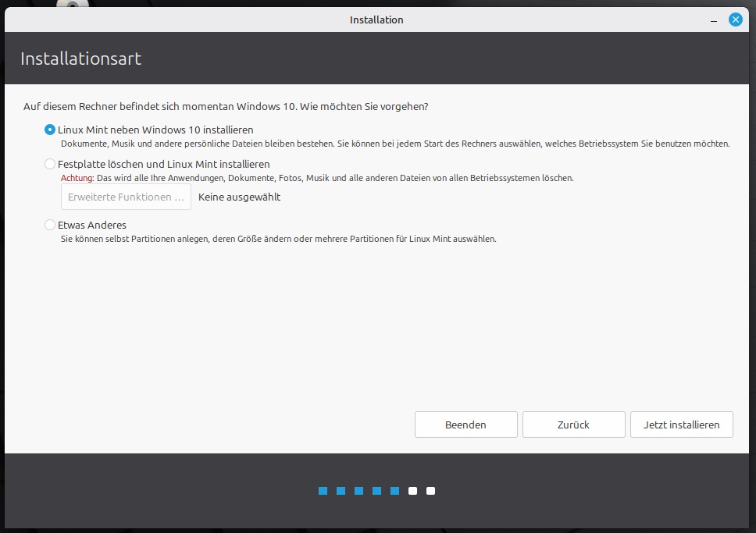This screenshot has height=533, width=756.
Task: Go back with the "Zurück" button
Action: click(x=574, y=425)
